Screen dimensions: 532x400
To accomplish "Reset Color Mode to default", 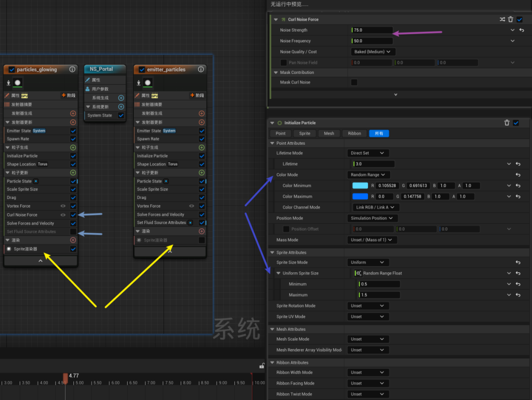I will [x=518, y=175].
